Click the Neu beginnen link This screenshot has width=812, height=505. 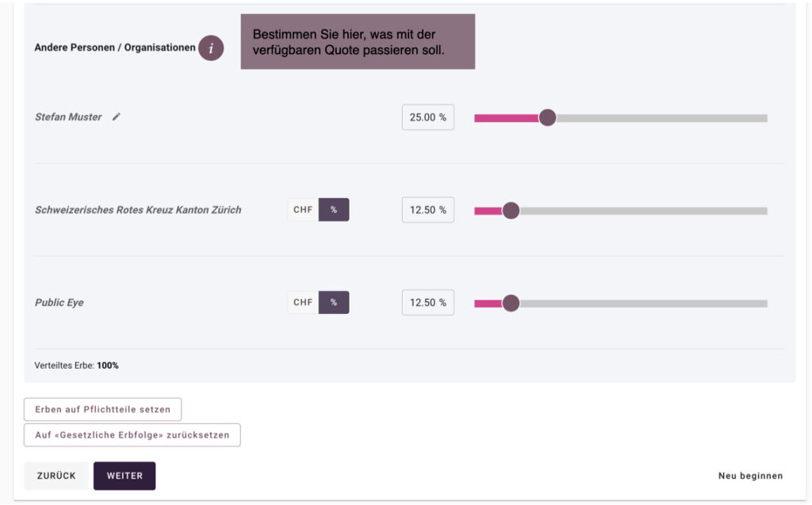[x=750, y=476]
